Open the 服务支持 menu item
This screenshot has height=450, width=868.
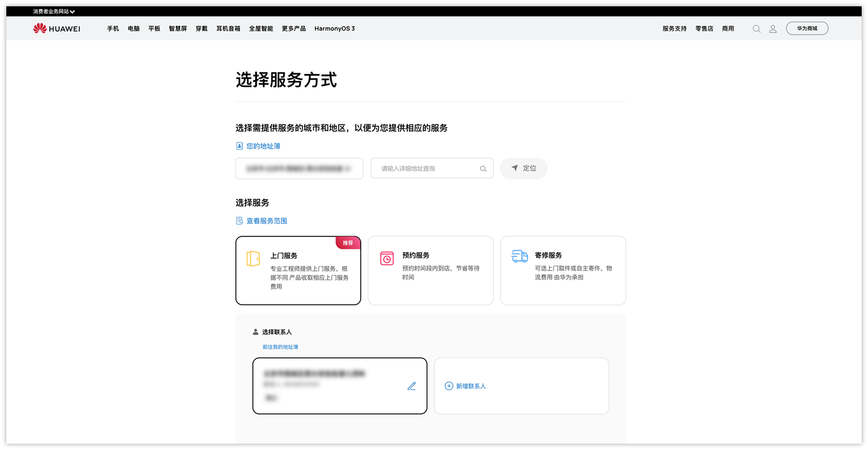coord(675,29)
